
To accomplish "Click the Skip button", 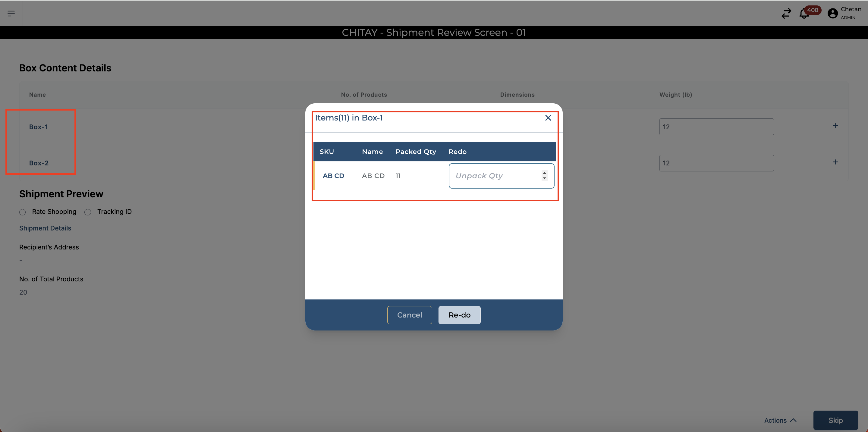I will (x=835, y=420).
